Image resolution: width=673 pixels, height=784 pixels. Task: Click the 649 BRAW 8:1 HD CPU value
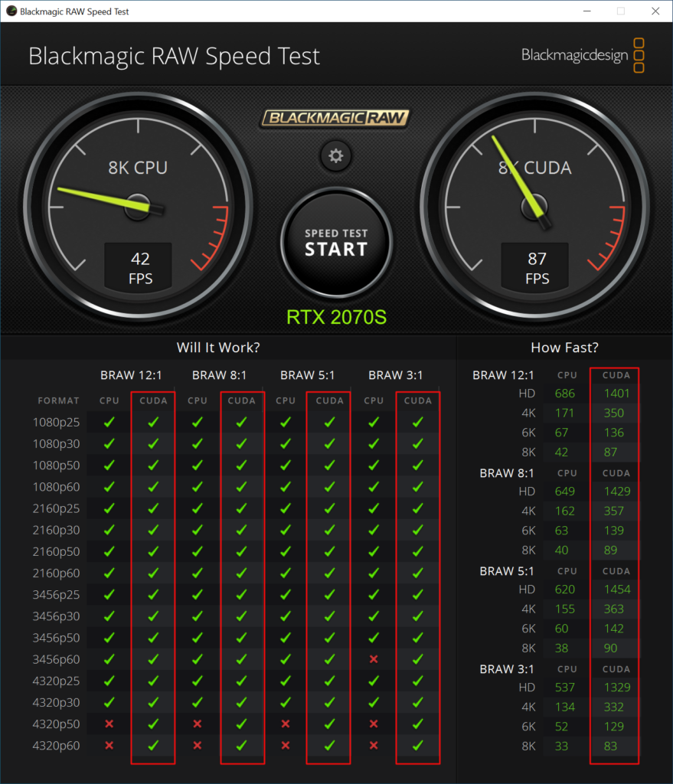point(565,492)
